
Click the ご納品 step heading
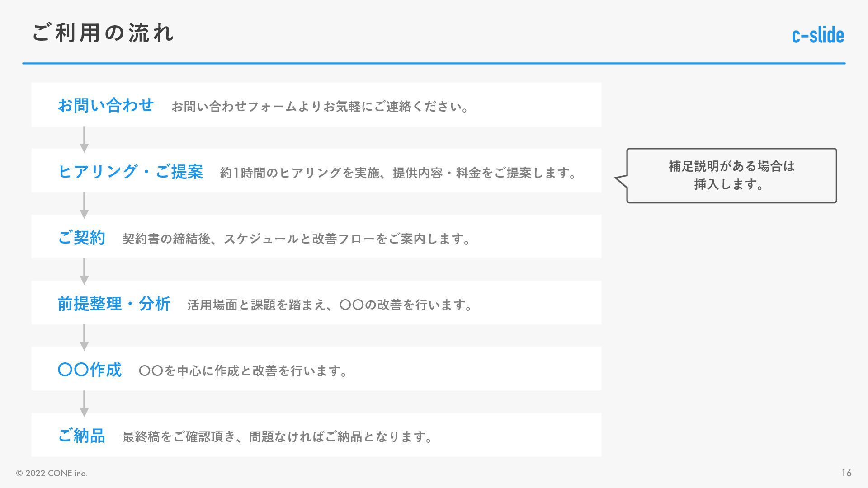(82, 436)
